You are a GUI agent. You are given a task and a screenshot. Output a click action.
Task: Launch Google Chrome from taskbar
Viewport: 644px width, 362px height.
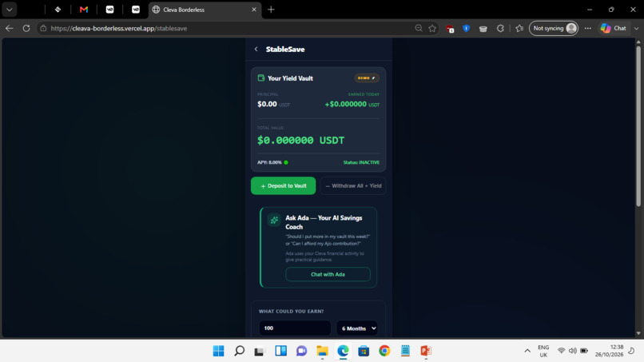click(x=384, y=351)
